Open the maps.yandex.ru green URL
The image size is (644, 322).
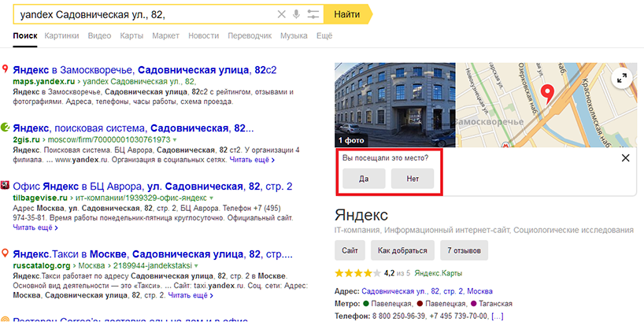pos(43,81)
